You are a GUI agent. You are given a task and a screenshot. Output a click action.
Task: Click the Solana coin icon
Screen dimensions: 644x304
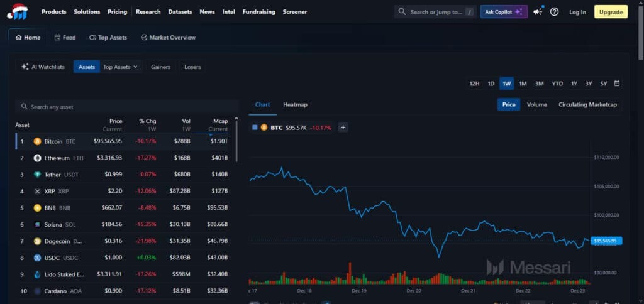click(37, 224)
